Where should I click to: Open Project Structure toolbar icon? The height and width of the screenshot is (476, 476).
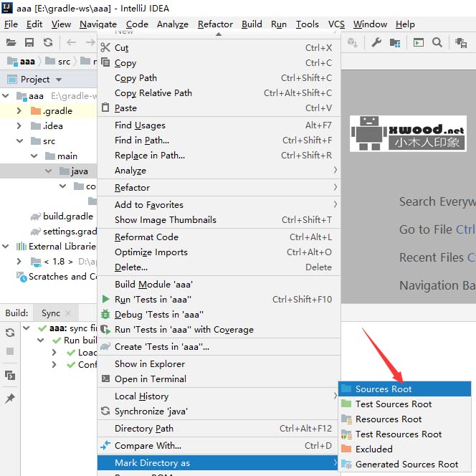395,43
